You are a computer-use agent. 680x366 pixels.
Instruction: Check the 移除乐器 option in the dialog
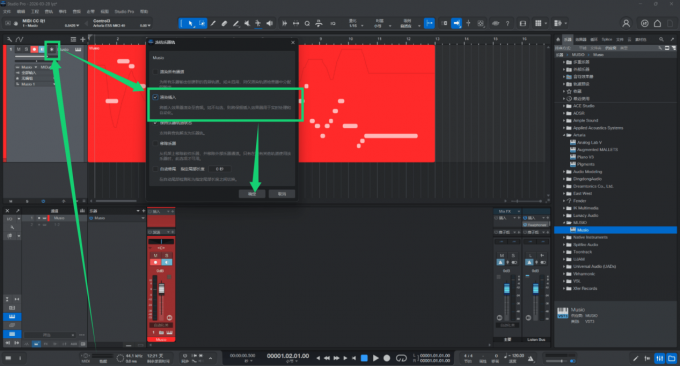click(155, 143)
